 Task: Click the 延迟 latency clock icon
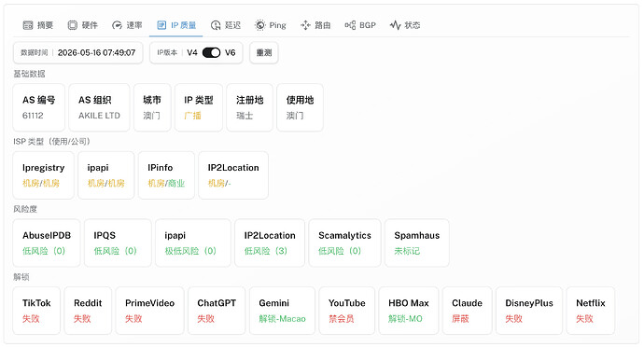point(216,25)
